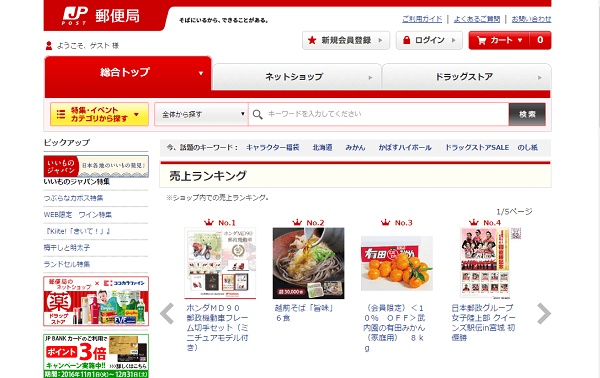
Task: Click the lock icon on ログイン
Action: coord(407,40)
